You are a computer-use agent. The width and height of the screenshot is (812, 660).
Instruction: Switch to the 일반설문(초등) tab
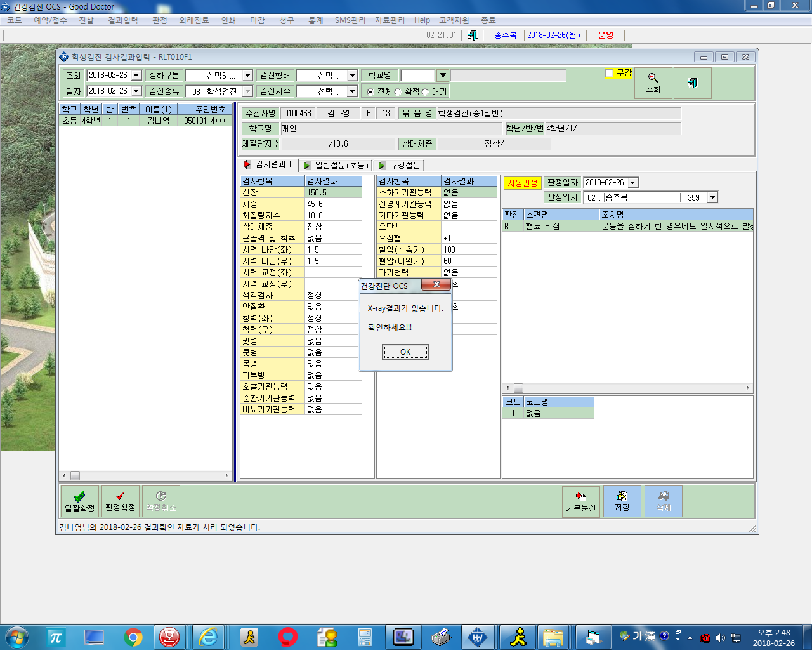coord(336,165)
